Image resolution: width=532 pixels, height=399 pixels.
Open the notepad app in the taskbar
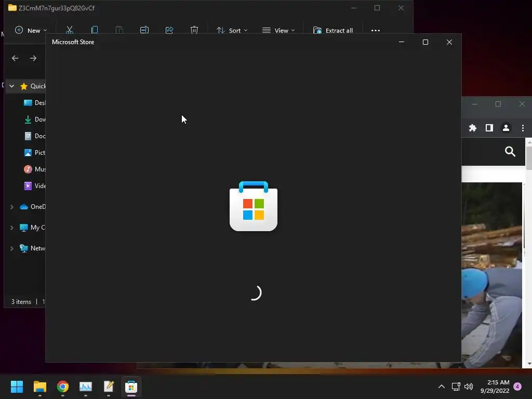[x=109, y=387]
